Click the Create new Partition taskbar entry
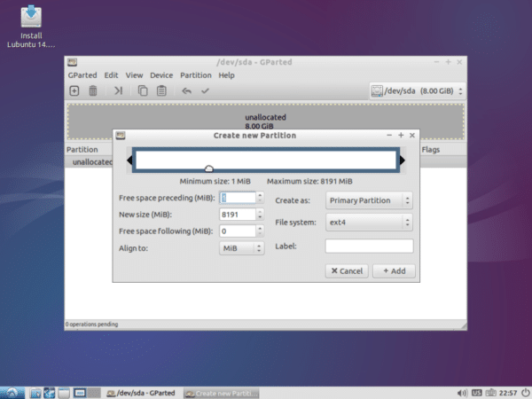532x399 pixels. click(x=221, y=393)
